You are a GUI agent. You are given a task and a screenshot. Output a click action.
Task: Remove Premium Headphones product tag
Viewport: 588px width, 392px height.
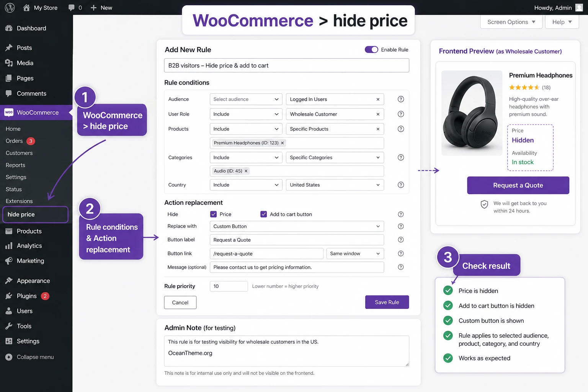tap(283, 143)
